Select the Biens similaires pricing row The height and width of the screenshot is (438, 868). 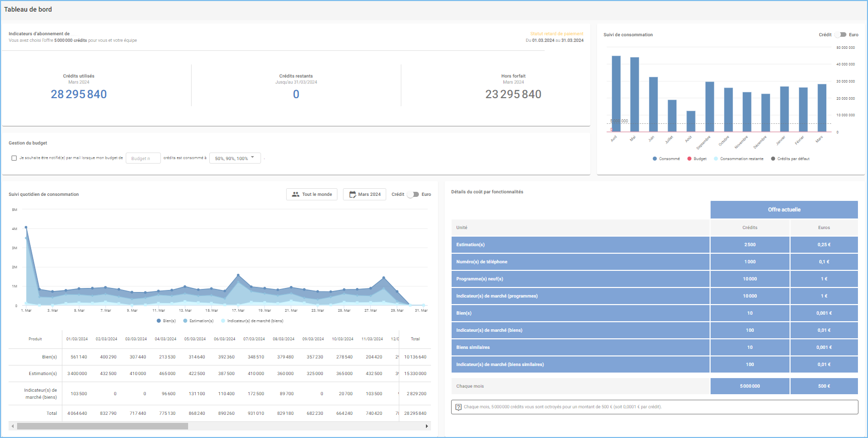(x=654, y=347)
